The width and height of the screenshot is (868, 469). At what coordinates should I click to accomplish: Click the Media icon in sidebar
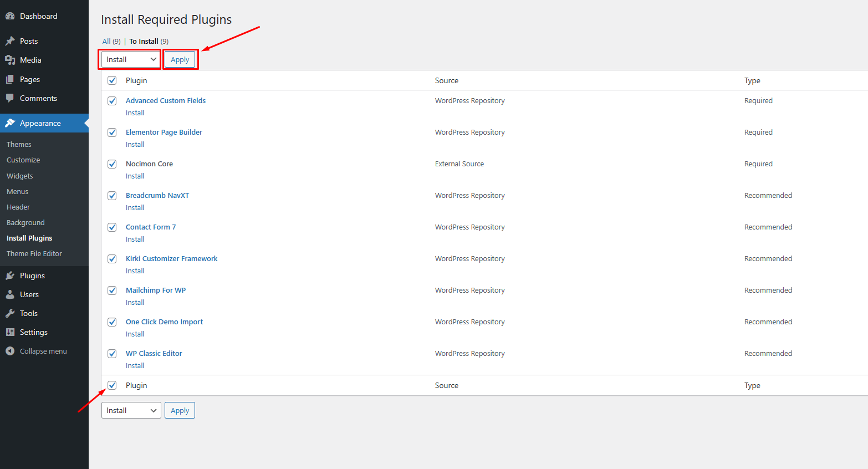coord(10,60)
